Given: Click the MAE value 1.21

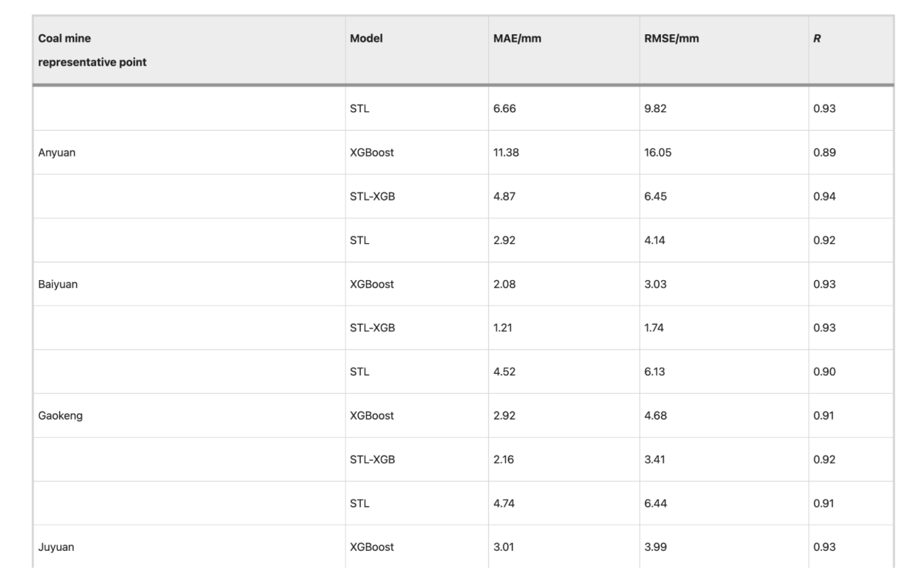Looking at the screenshot, I should [502, 328].
